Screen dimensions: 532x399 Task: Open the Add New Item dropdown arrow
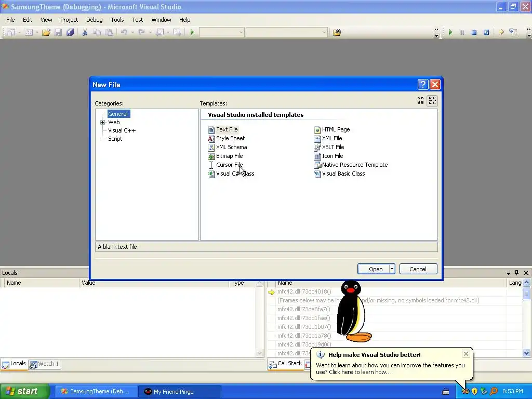pos(37,32)
